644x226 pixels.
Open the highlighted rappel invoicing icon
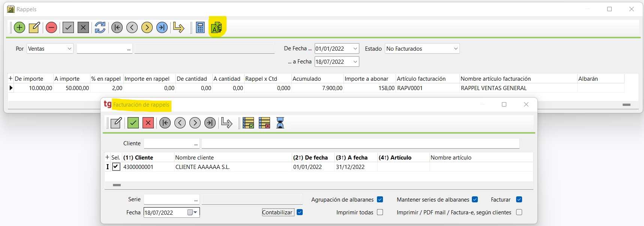coord(216,27)
